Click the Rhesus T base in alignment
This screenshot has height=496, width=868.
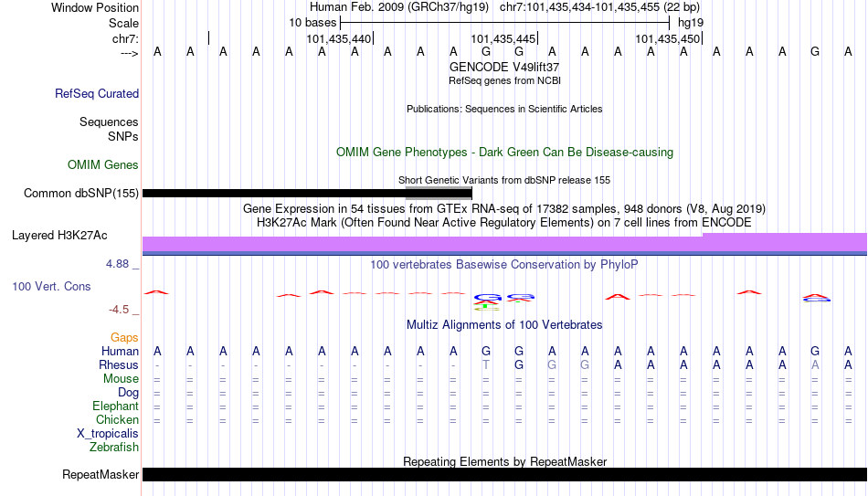point(486,364)
